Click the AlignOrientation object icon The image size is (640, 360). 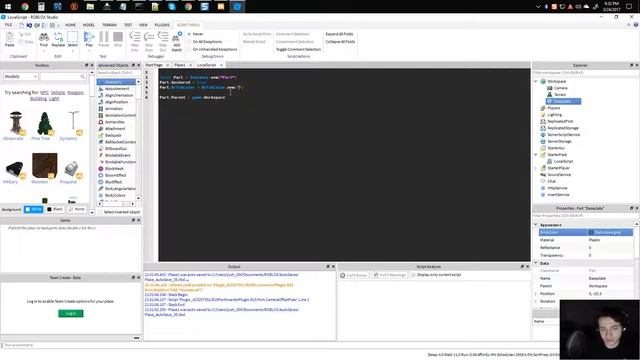[x=101, y=95]
